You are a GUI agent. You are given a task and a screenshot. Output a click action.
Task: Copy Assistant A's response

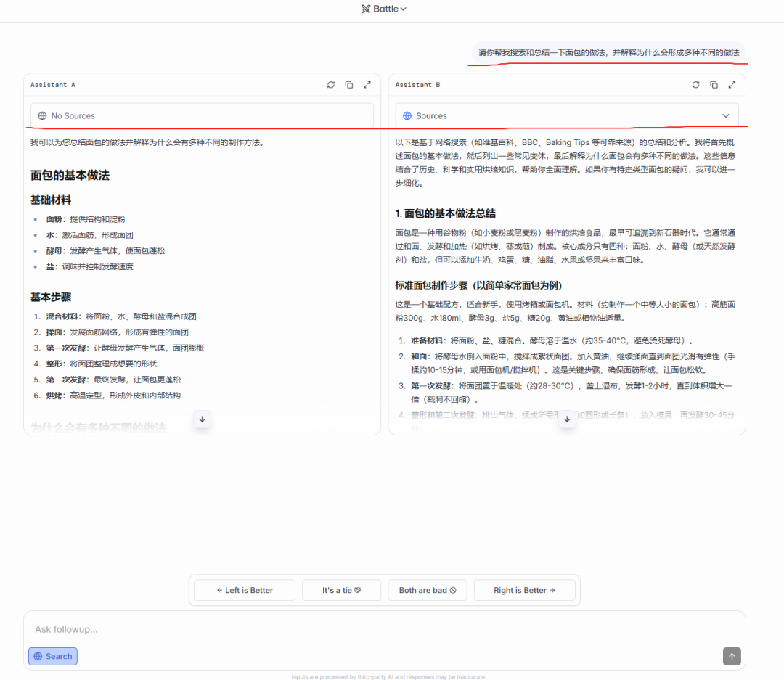(x=349, y=85)
